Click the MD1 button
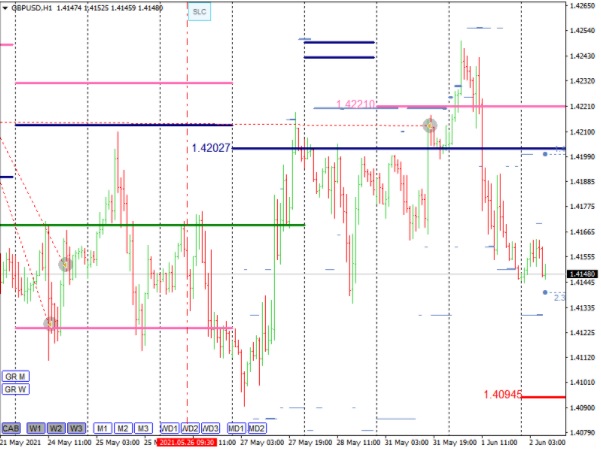Screen dimensions: 601x451 point(236,428)
